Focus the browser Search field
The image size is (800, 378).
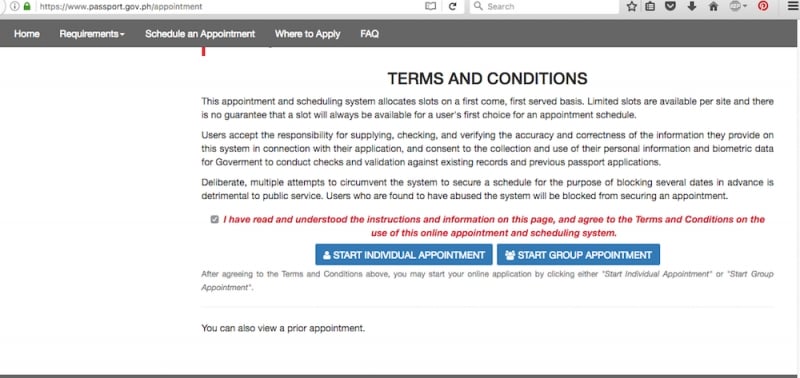544,7
